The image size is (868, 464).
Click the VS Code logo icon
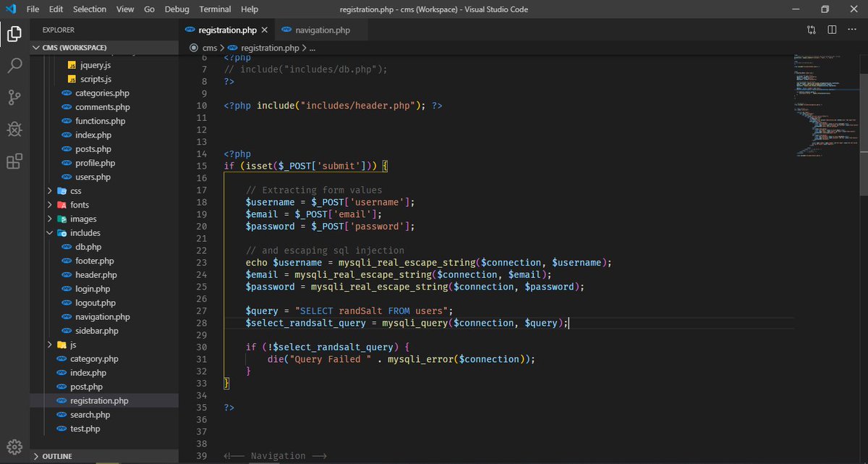pos(9,9)
